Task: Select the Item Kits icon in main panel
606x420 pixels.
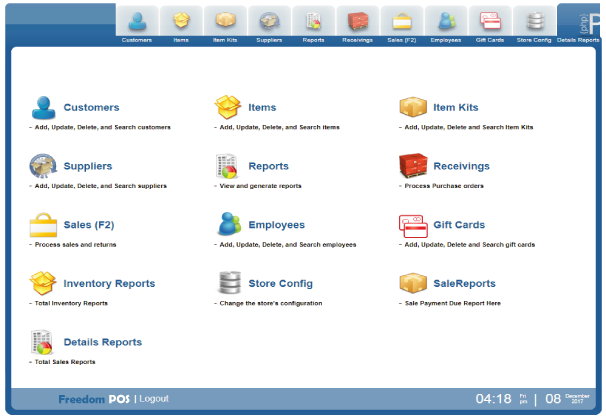Action: 413,108
